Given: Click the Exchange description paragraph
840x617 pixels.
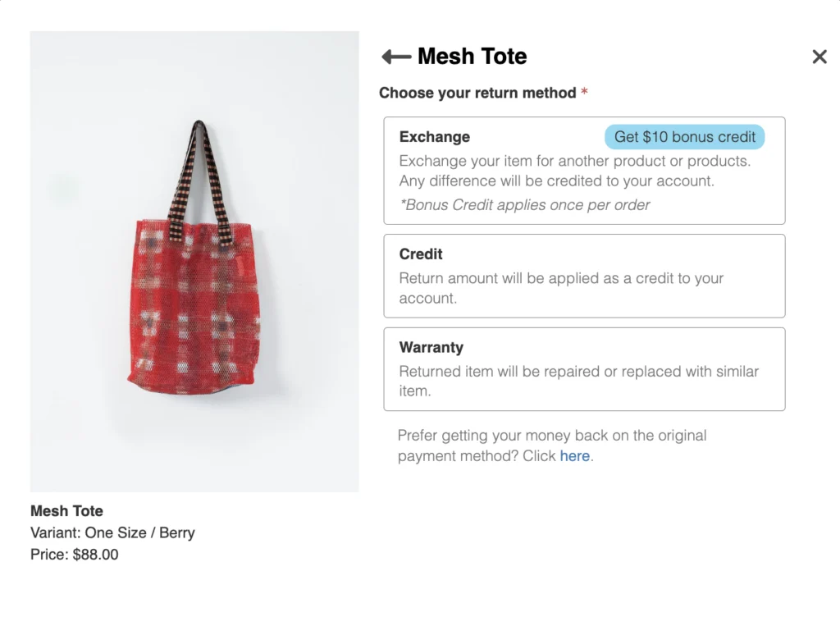Looking at the screenshot, I should click(x=575, y=171).
